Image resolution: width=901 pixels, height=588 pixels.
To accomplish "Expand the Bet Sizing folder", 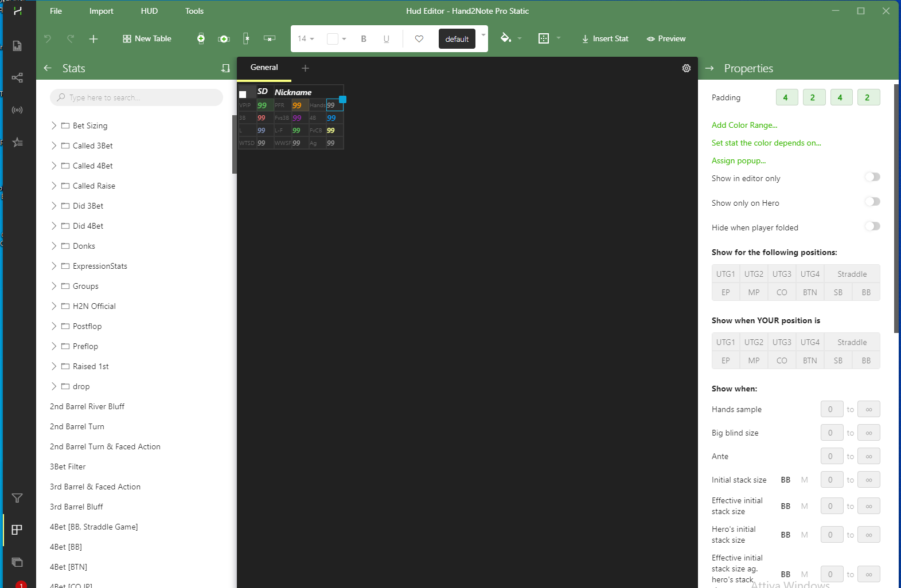I will coord(54,126).
